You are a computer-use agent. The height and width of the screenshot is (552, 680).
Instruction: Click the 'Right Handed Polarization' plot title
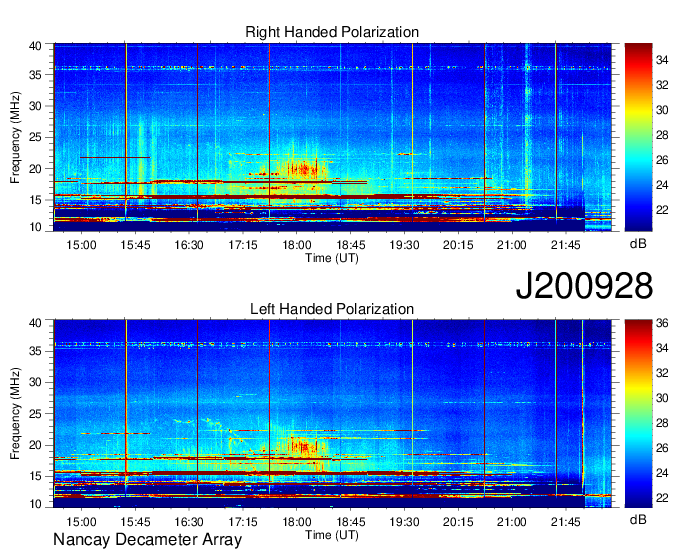pyautogui.click(x=332, y=32)
